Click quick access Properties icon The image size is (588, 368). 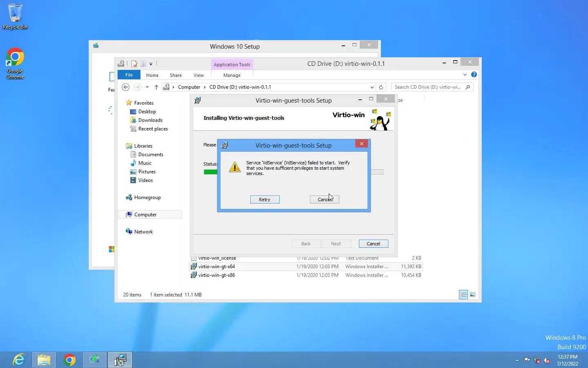pyautogui.click(x=134, y=64)
